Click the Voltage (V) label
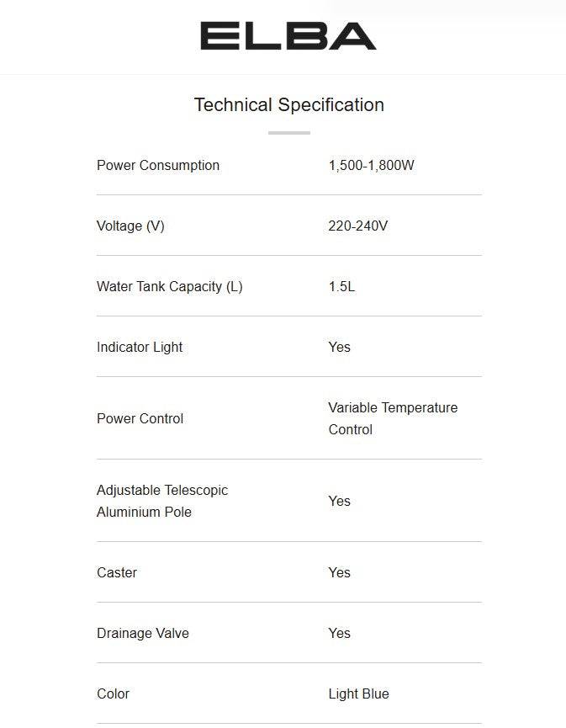566x728 pixels. pos(130,226)
